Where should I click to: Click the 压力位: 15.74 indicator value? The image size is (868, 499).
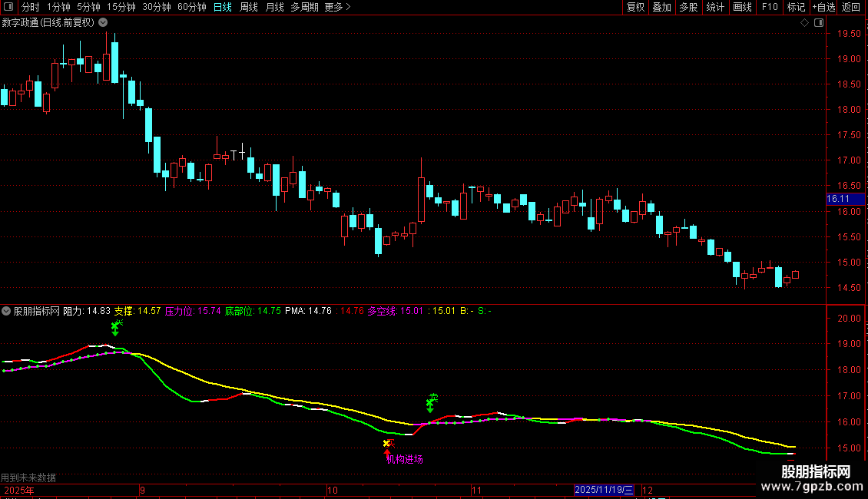click(x=193, y=311)
